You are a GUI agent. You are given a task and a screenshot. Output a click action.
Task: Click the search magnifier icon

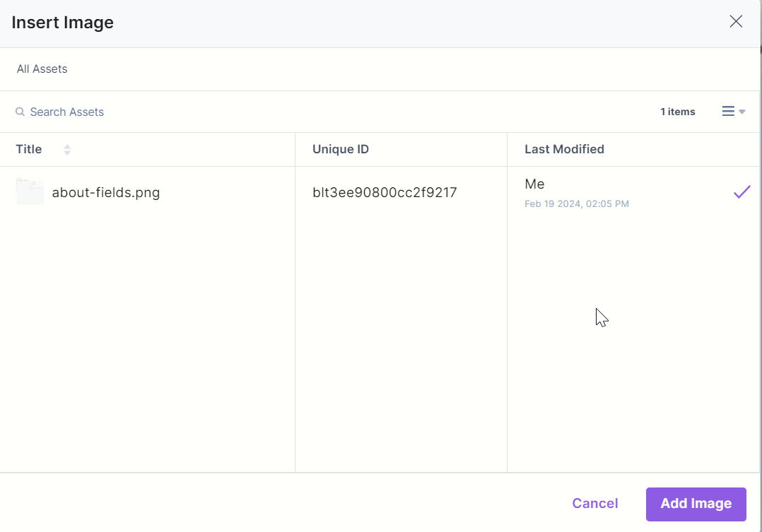pos(20,112)
